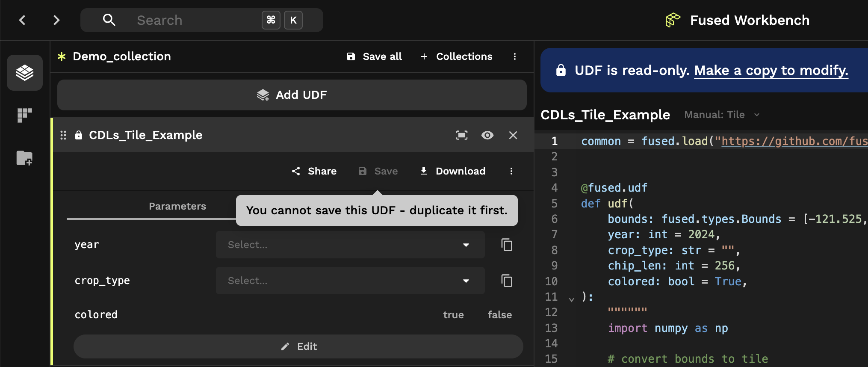Switch to the Parameters tab

tap(177, 206)
